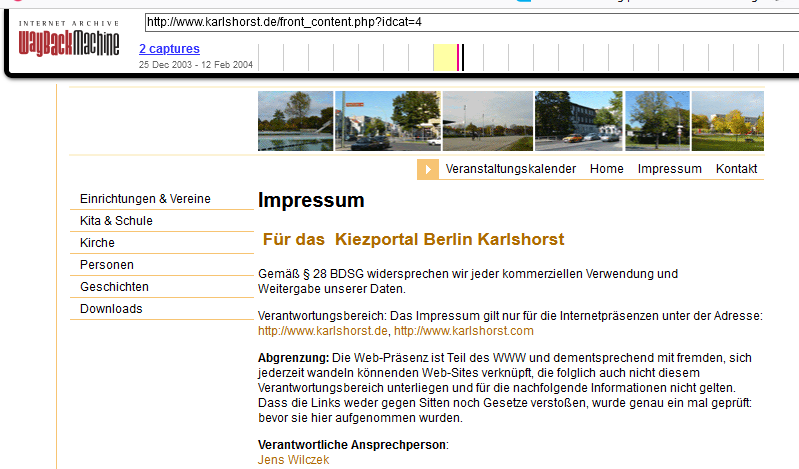Image resolution: width=799 pixels, height=469 pixels.
Task: Open Downloads sidebar item
Action: pos(111,308)
